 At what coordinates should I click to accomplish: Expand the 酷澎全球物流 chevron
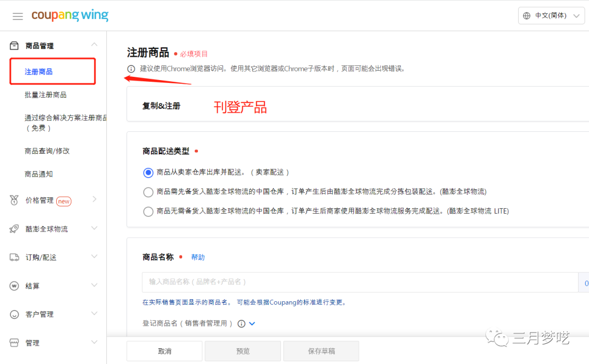point(94,228)
